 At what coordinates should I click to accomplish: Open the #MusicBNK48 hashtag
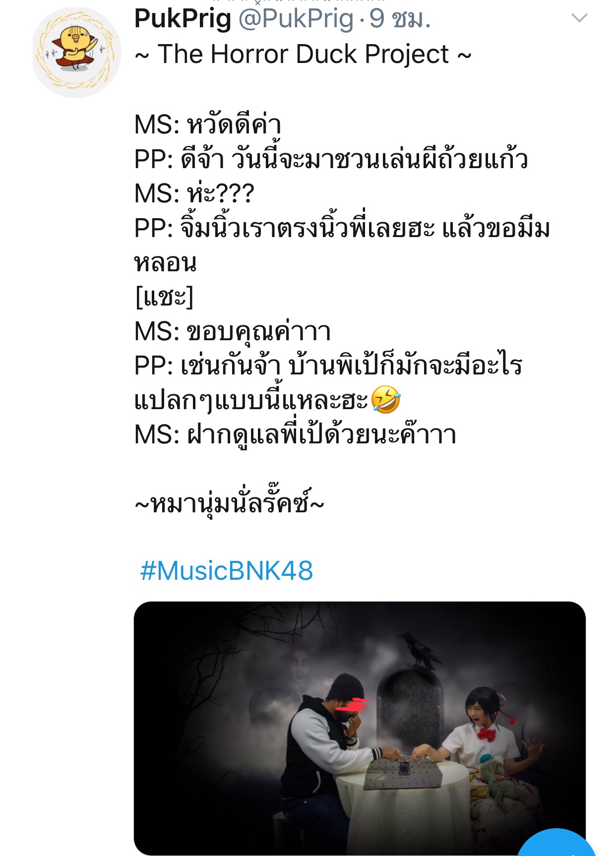click(x=227, y=570)
